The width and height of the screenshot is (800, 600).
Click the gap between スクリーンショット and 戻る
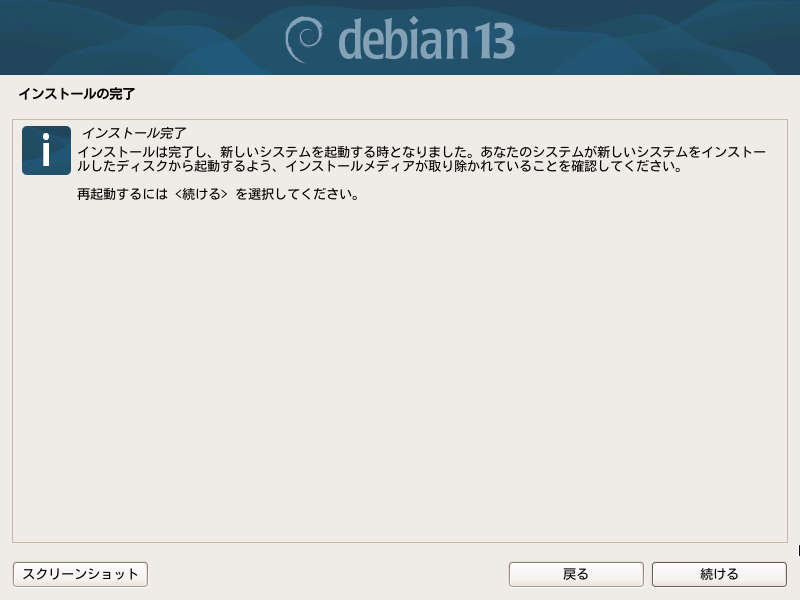click(328, 574)
